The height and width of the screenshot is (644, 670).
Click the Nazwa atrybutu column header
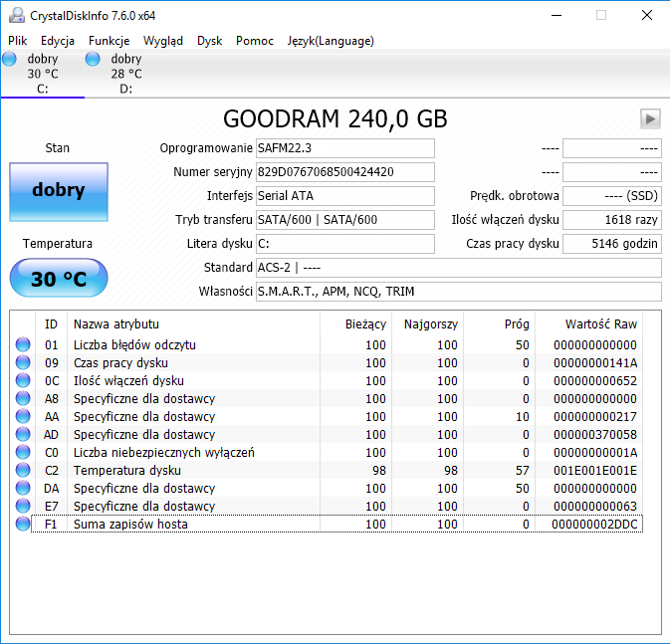(x=193, y=324)
